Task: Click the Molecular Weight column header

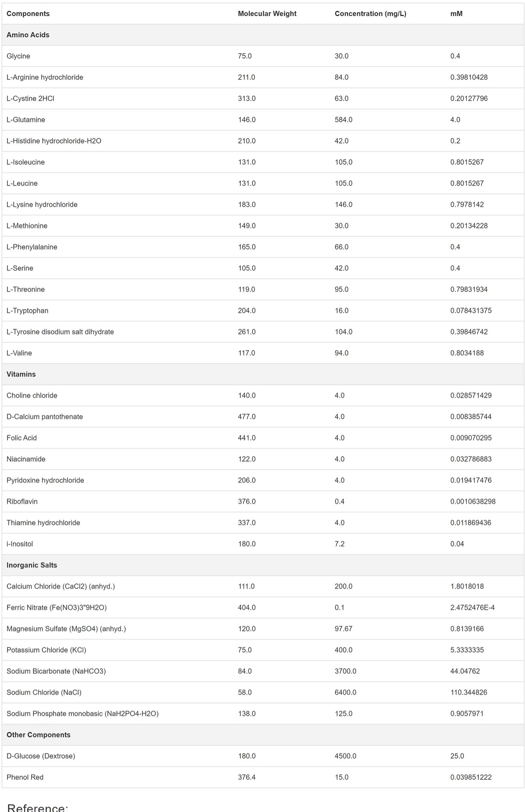Action: 267,14
